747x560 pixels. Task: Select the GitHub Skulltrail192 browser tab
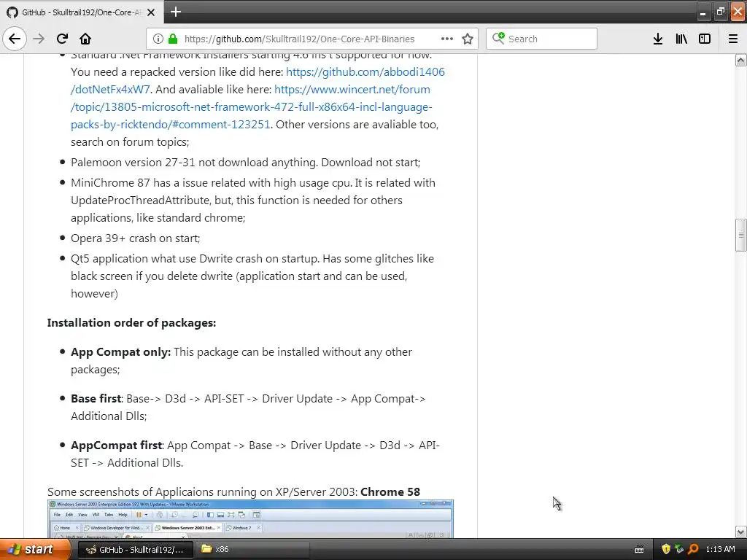(82, 12)
